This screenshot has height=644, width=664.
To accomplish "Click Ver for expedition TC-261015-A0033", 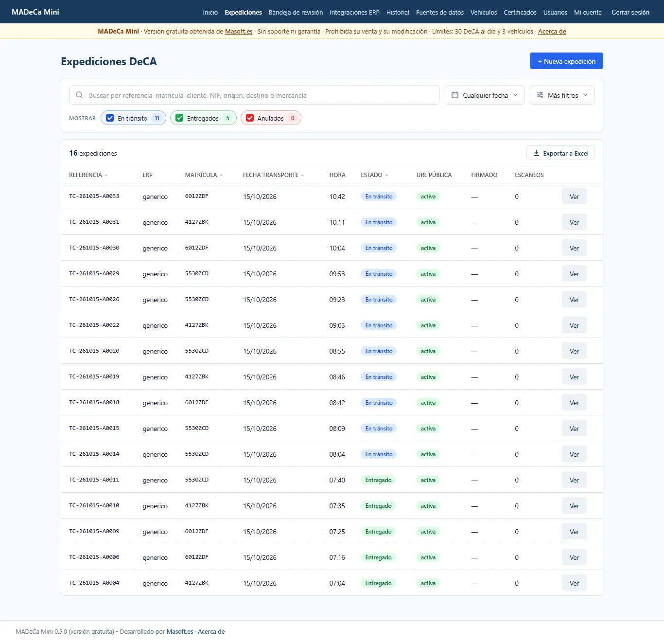I will pyautogui.click(x=574, y=197).
